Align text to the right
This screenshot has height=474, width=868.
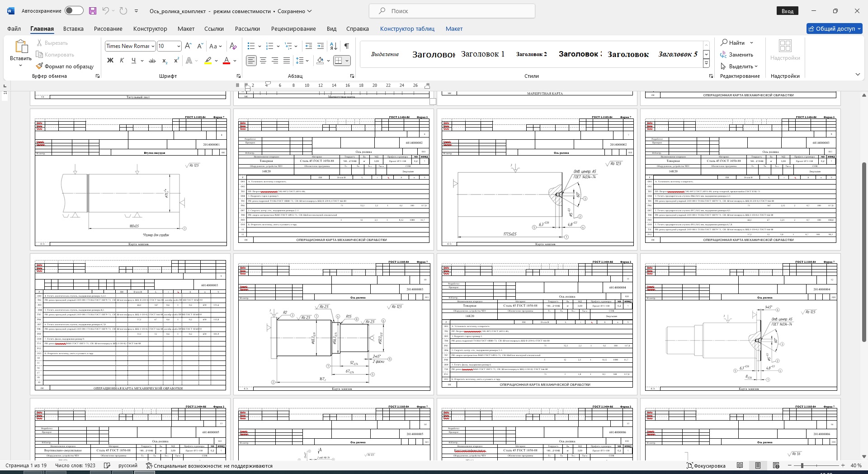[275, 61]
